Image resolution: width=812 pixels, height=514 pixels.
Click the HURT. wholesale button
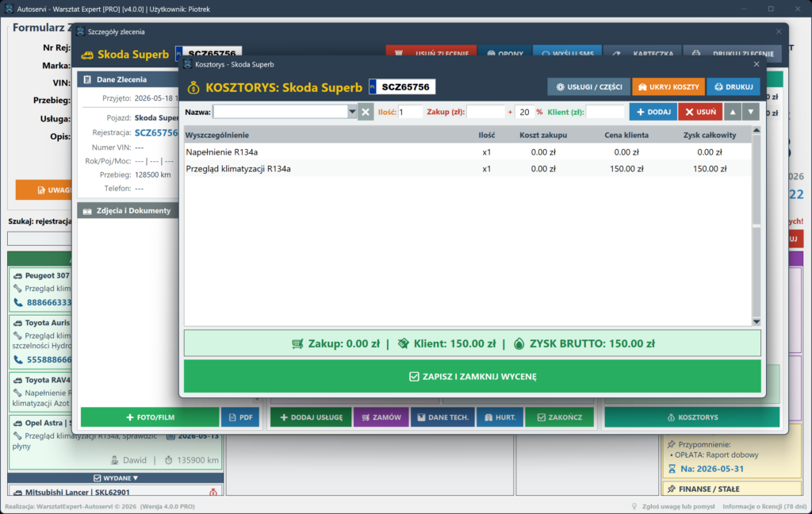click(x=500, y=417)
